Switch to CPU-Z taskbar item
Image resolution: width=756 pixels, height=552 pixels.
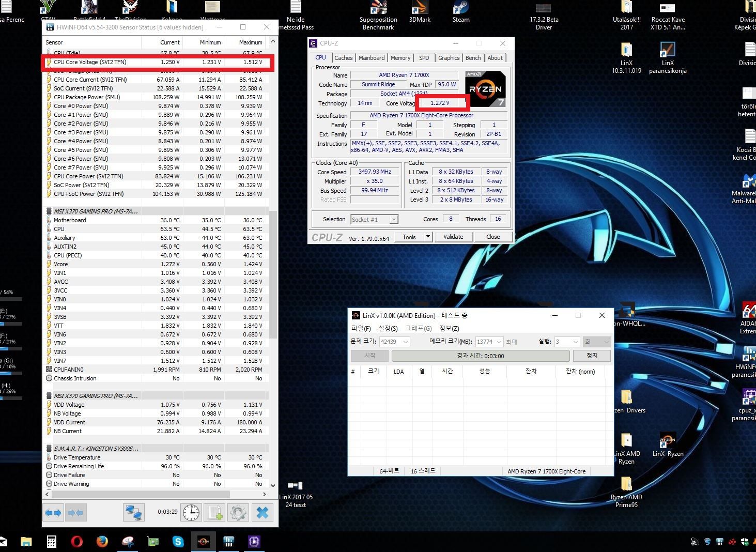point(254,542)
